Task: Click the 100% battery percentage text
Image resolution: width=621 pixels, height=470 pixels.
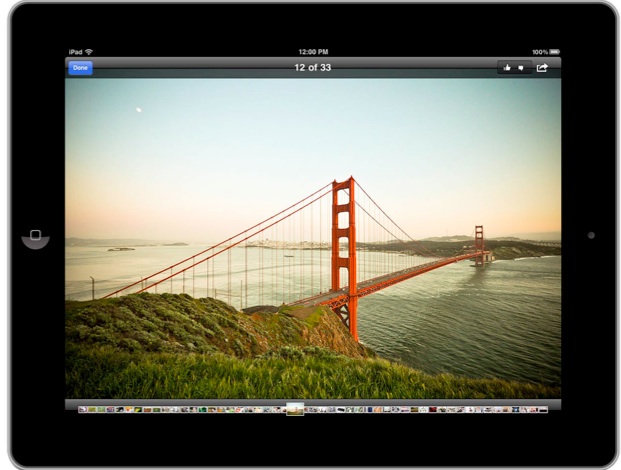Action: point(539,52)
